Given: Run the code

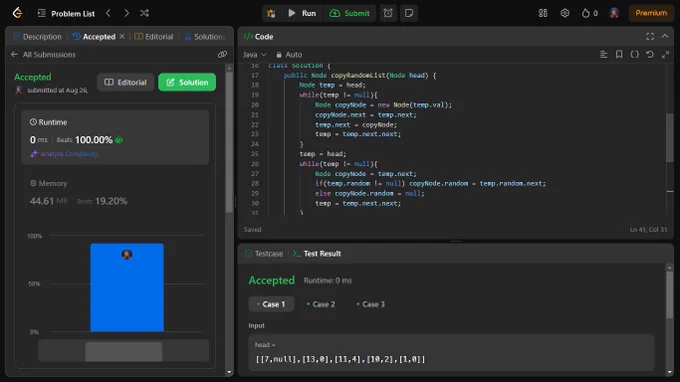Looking at the screenshot, I should point(302,13).
